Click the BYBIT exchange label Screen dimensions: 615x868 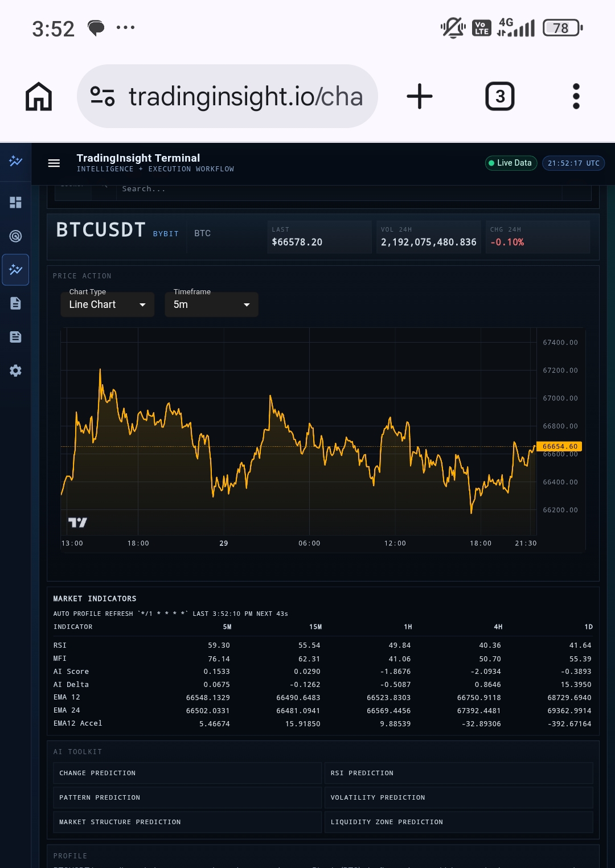pyautogui.click(x=166, y=234)
